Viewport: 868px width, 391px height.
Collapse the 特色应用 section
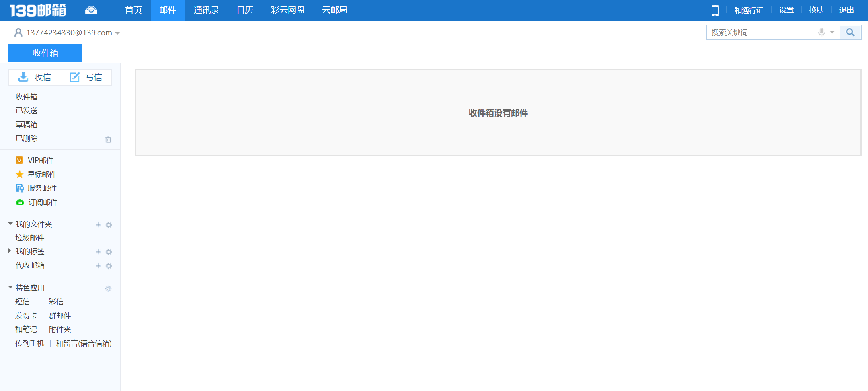click(x=10, y=287)
